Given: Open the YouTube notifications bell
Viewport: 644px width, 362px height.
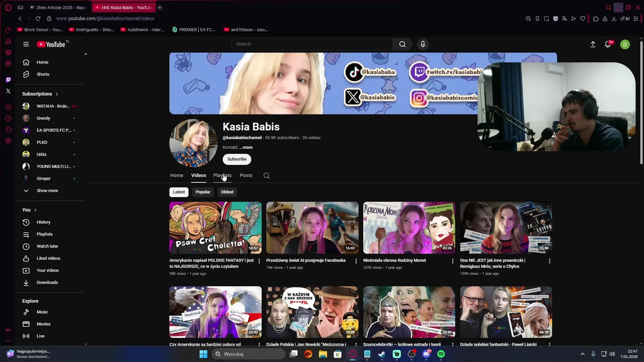Looking at the screenshot, I should (608, 44).
